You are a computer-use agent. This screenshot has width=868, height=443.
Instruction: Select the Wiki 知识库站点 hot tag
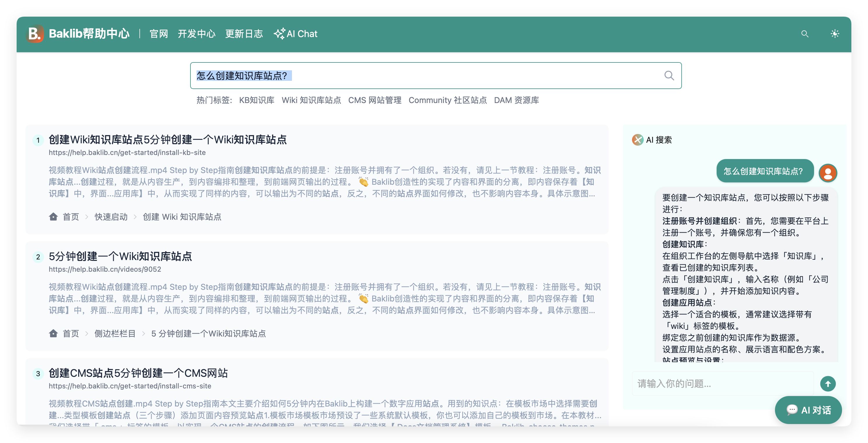pyautogui.click(x=311, y=100)
